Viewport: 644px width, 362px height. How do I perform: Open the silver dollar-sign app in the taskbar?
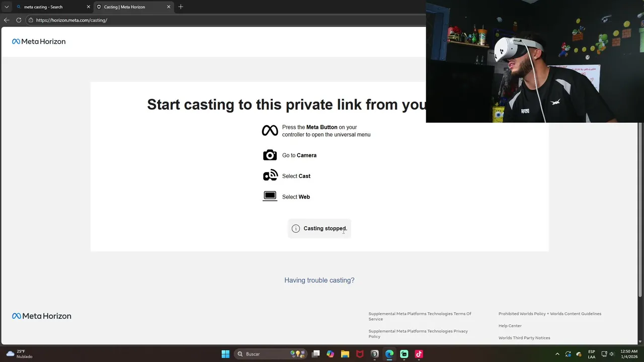point(374,354)
